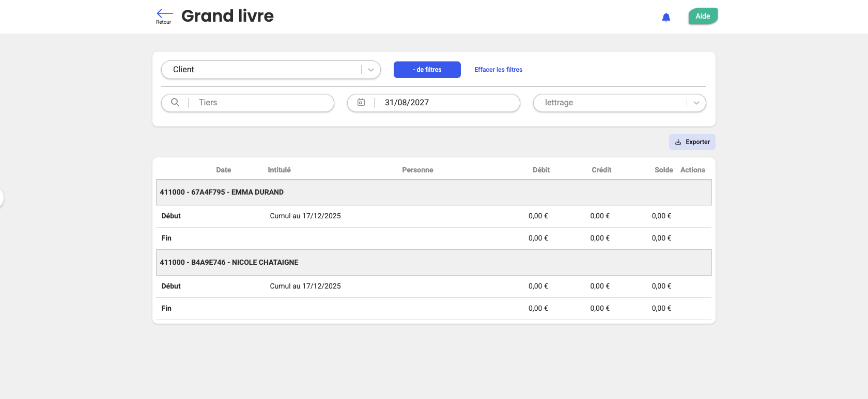Expand the Client dropdown chevron
The image size is (868, 399).
click(x=370, y=70)
